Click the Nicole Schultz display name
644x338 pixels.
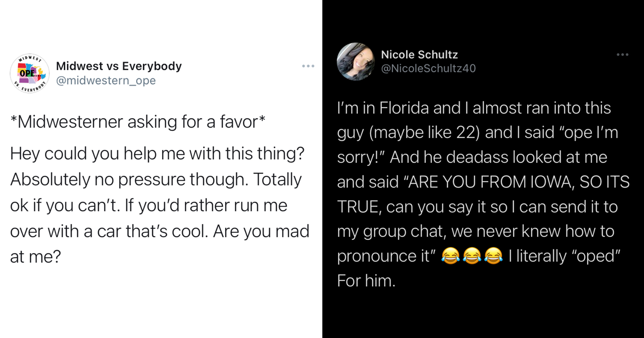point(419,54)
